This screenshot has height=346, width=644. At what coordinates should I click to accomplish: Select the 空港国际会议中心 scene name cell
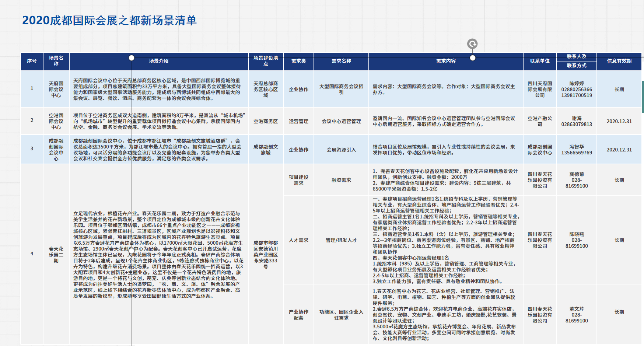pyautogui.click(x=56, y=121)
